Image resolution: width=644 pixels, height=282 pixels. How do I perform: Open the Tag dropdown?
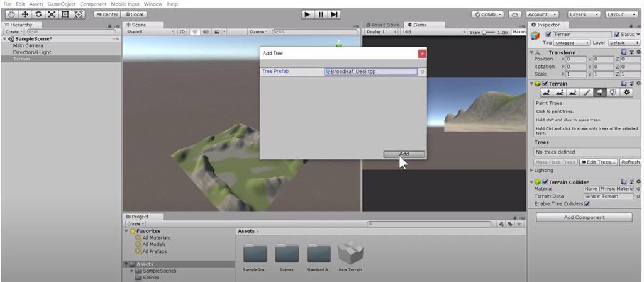(x=572, y=43)
